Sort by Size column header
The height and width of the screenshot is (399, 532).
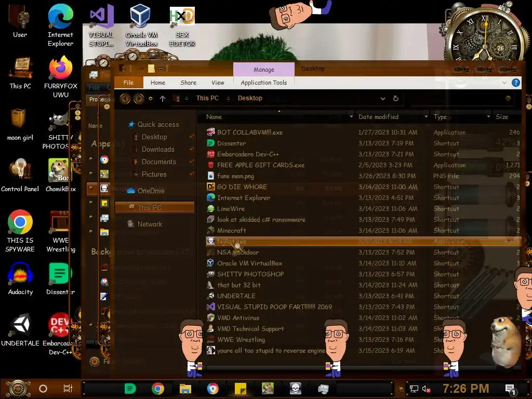tap(502, 117)
